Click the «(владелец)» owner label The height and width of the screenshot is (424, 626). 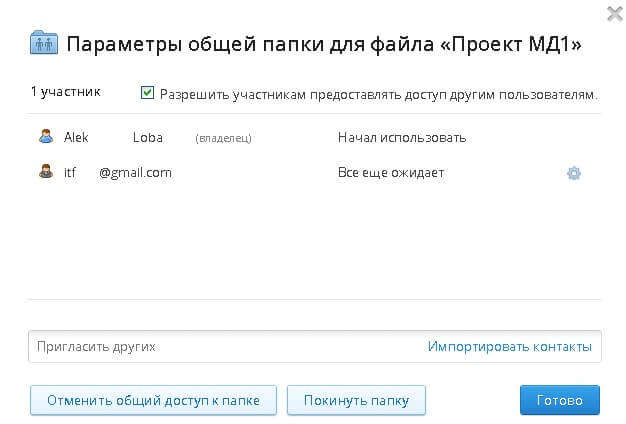(223, 138)
